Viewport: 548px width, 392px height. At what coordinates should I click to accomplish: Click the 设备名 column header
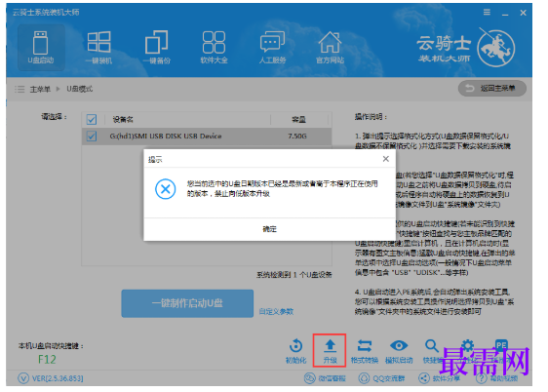123,120
